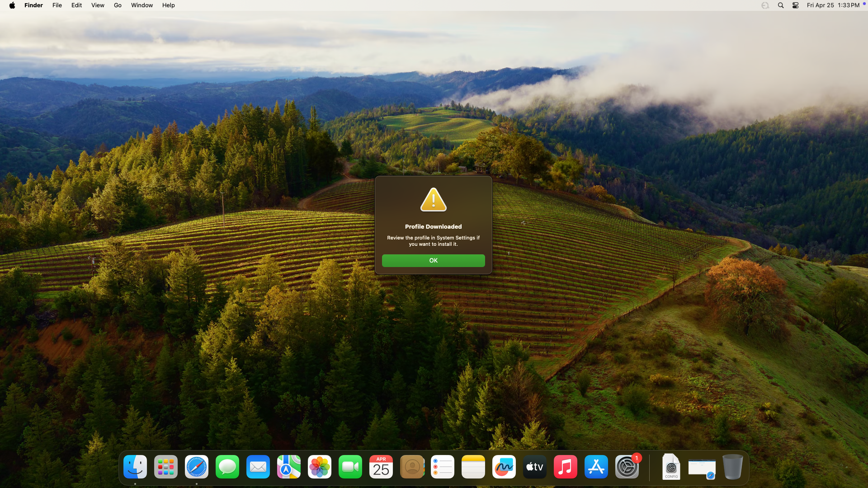Open Spotlight search in menu bar
This screenshot has height=488, width=868.
(x=781, y=5)
